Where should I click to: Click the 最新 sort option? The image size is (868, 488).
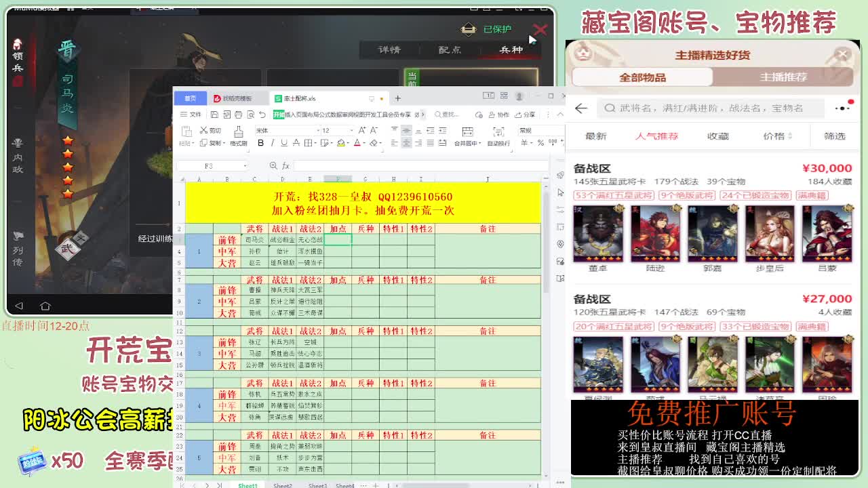595,136
